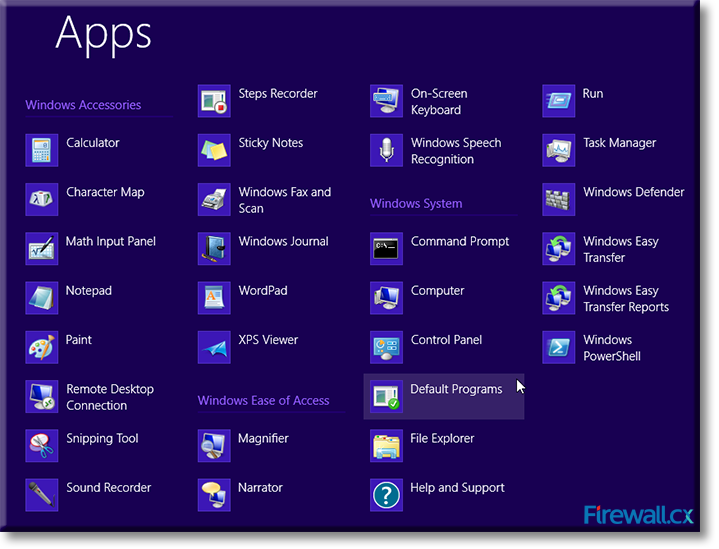The image size is (719, 549).
Task: Click the "Task Manager" text
Action: (x=619, y=143)
